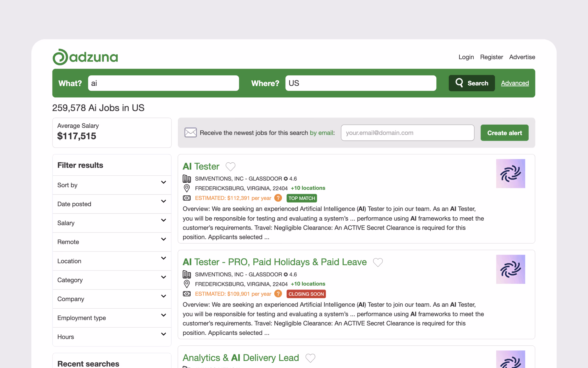Favorite the AI Tester - PRO job
The width and height of the screenshot is (588, 368).
378,262
